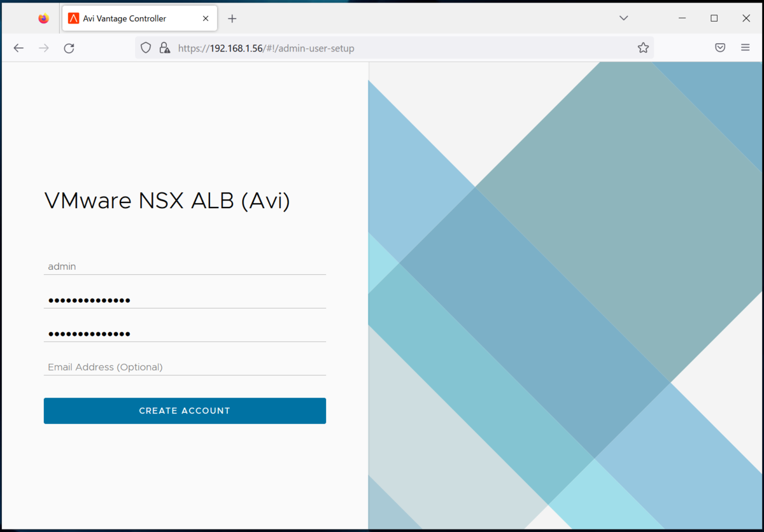This screenshot has height=532, width=764.
Task: Minimize the Firefox window
Action: [682, 18]
